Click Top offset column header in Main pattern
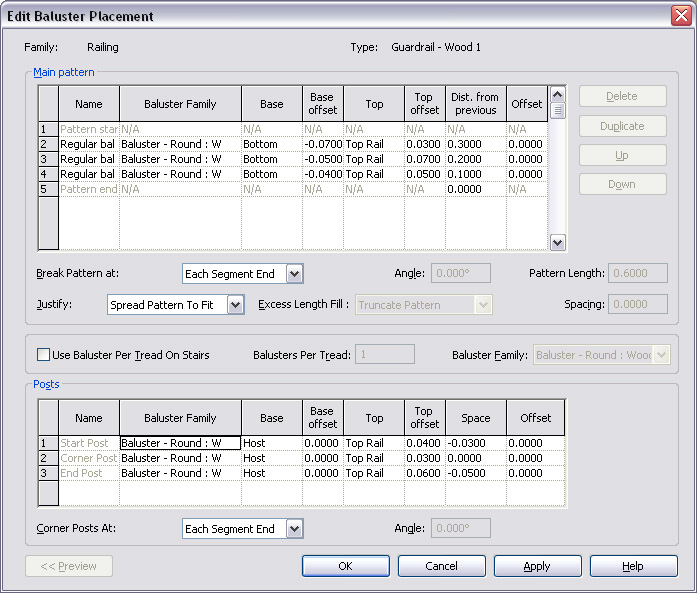This screenshot has height=593, width=697. (x=424, y=104)
